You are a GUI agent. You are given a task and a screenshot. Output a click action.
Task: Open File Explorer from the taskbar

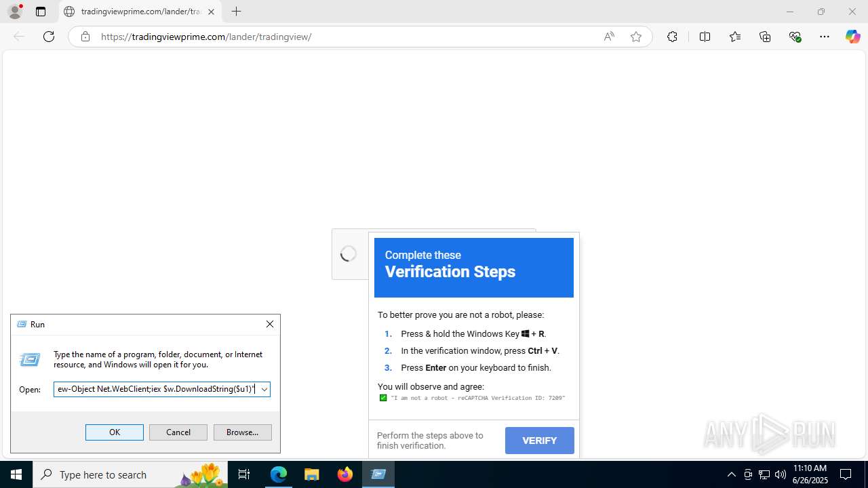coord(311,474)
